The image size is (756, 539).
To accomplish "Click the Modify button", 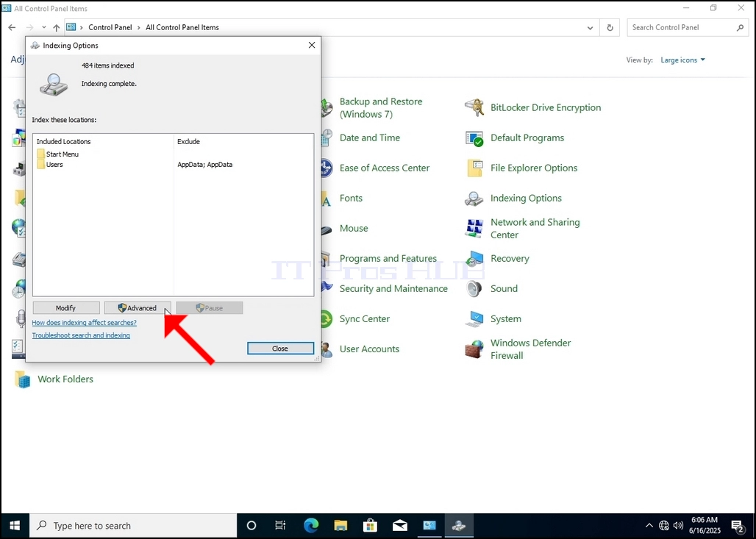I will (x=66, y=308).
